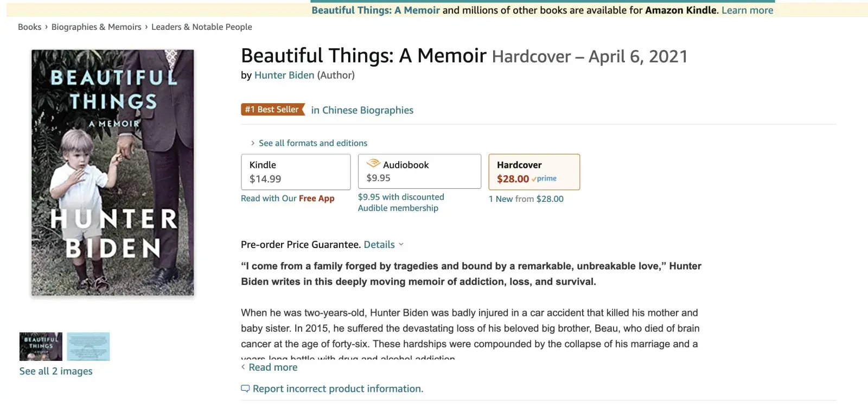Open Pre-order Price Guarantee Details dropdown
The image size is (868, 407).
point(383,245)
